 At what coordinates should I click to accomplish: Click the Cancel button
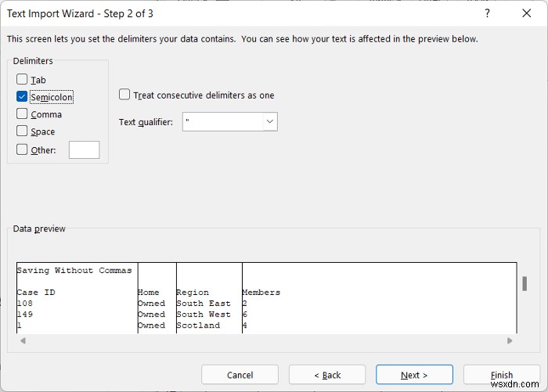[x=240, y=375]
